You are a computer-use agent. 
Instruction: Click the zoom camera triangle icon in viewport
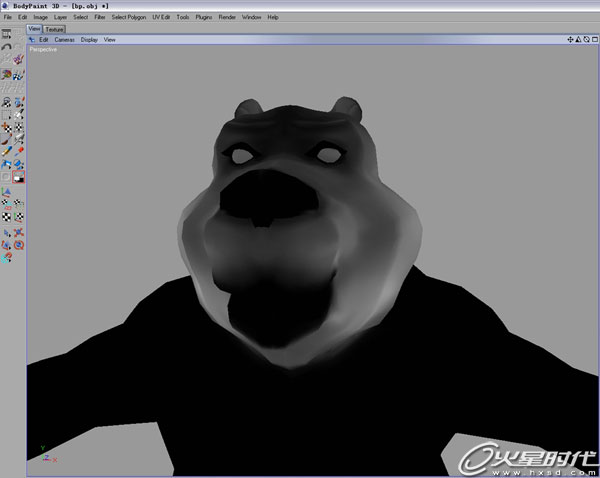point(579,39)
